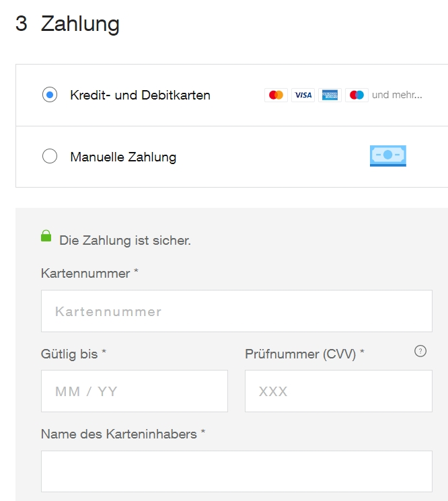The width and height of the screenshot is (448, 501).
Task: Click the blue cash banknote icon
Action: pos(388,156)
